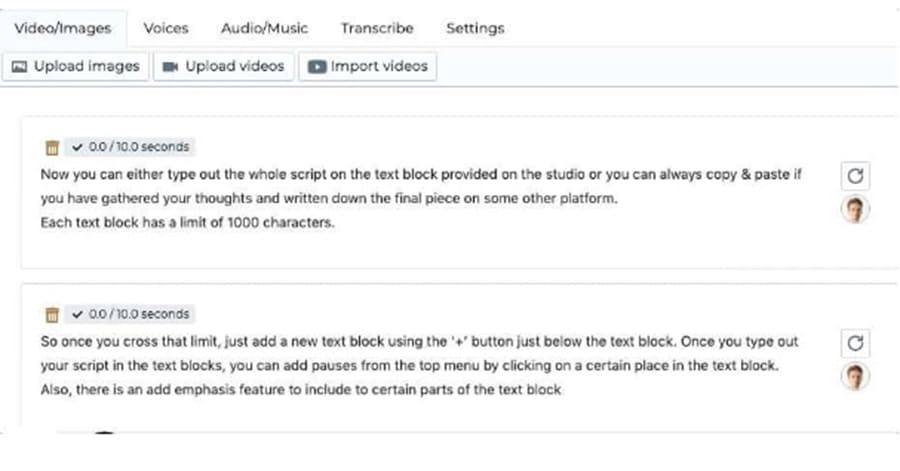This screenshot has height=471, width=900.
Task: Open the Settings tab
Action: [475, 28]
